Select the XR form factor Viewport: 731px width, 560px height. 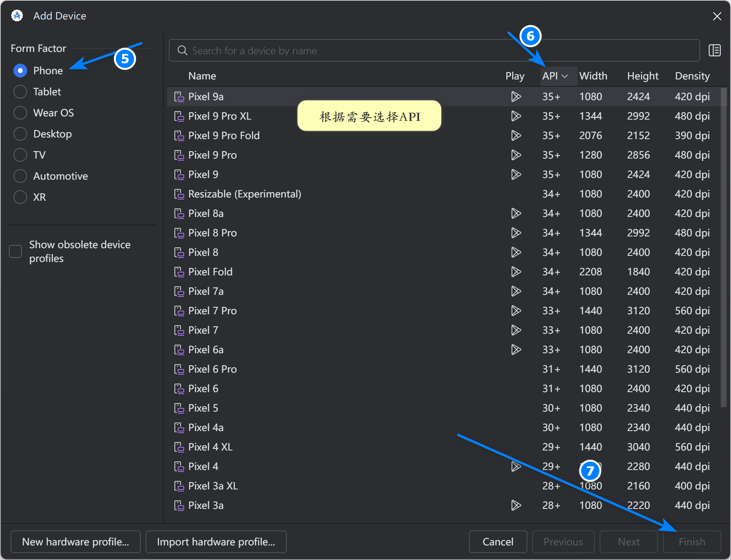(x=20, y=197)
